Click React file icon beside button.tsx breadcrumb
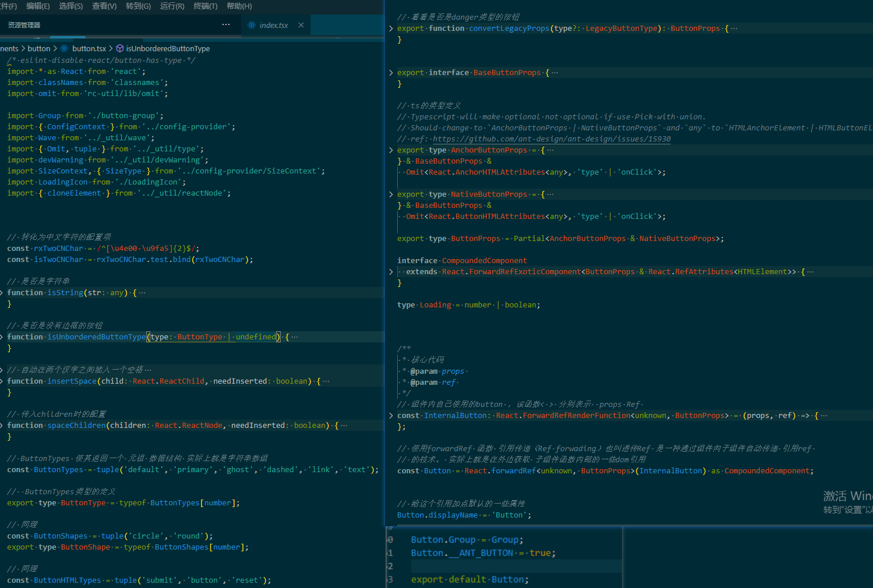Screen dimensions: 873x588 [65, 48]
